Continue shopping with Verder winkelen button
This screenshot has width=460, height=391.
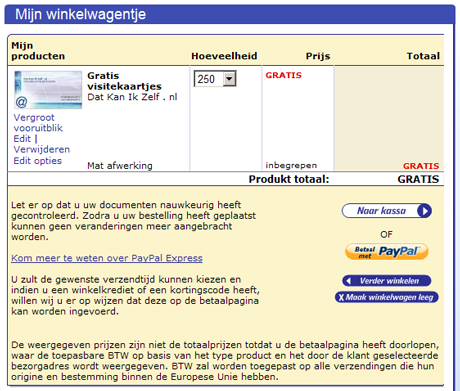[387, 281]
